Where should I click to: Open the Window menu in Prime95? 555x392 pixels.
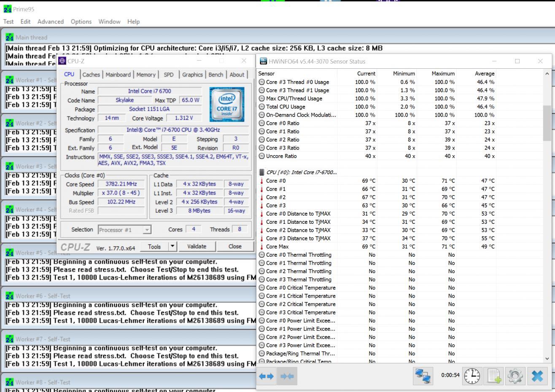[x=109, y=21]
